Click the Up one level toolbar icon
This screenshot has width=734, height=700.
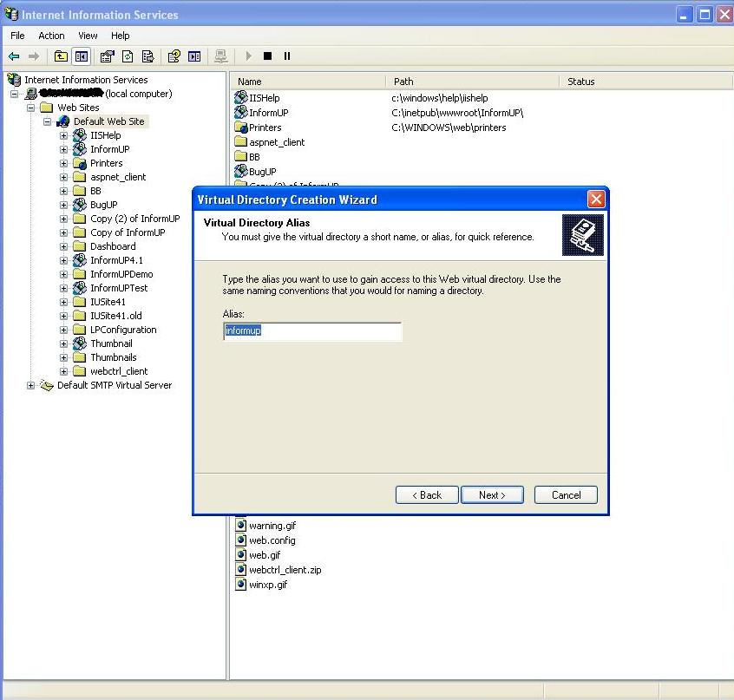coord(61,56)
